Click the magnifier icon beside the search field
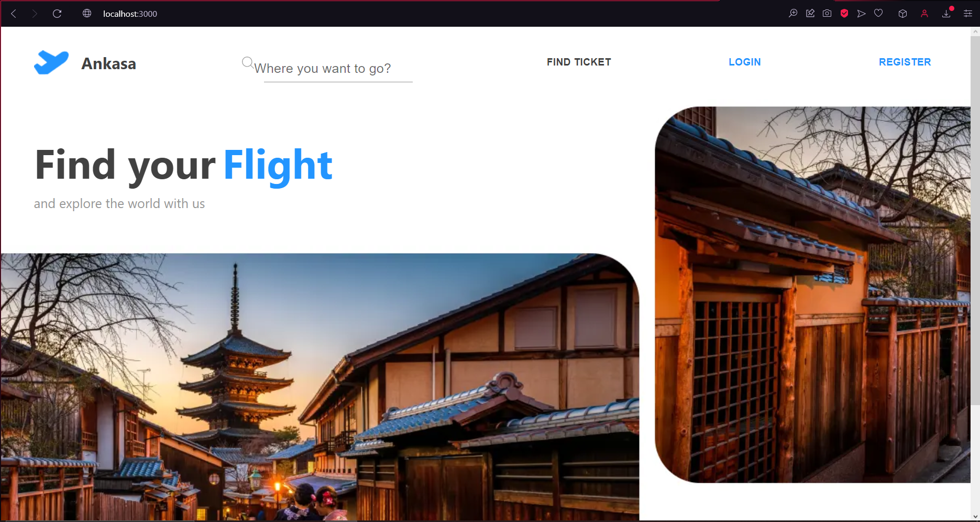 click(248, 62)
